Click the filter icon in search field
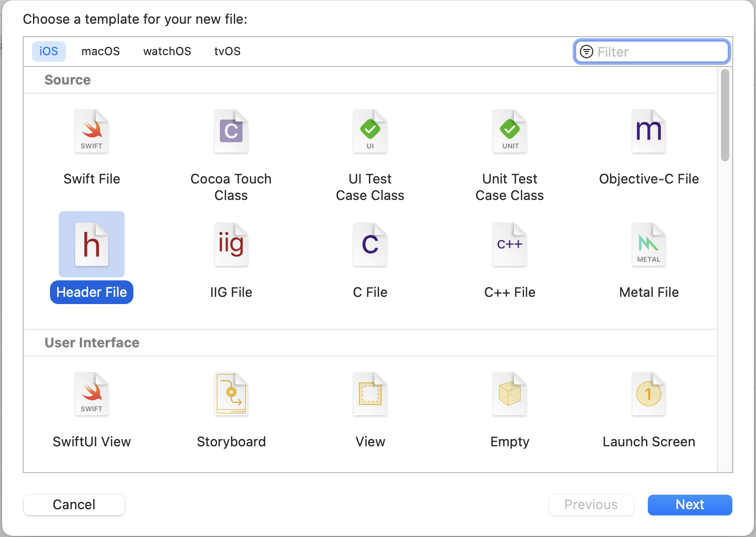Image resolution: width=756 pixels, height=537 pixels. coord(587,52)
